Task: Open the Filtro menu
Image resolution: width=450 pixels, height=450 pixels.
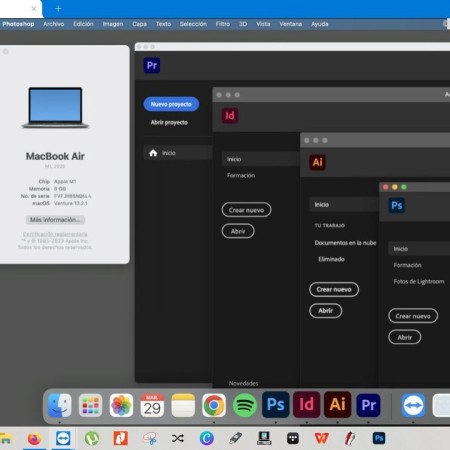Action: 223,24
